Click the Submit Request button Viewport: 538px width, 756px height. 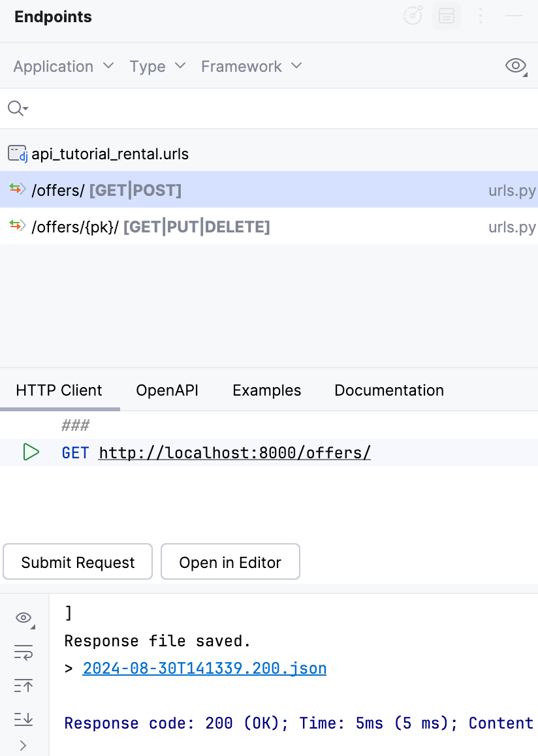(x=77, y=561)
